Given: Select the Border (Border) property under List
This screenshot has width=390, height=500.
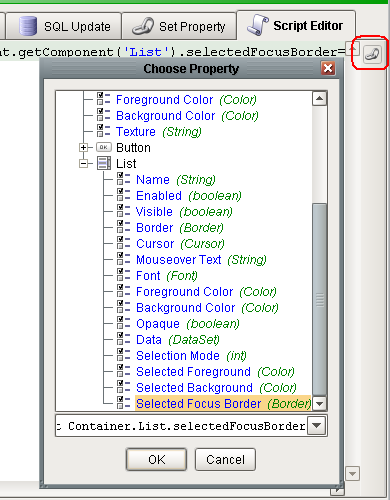Looking at the screenshot, I should click(180, 228).
